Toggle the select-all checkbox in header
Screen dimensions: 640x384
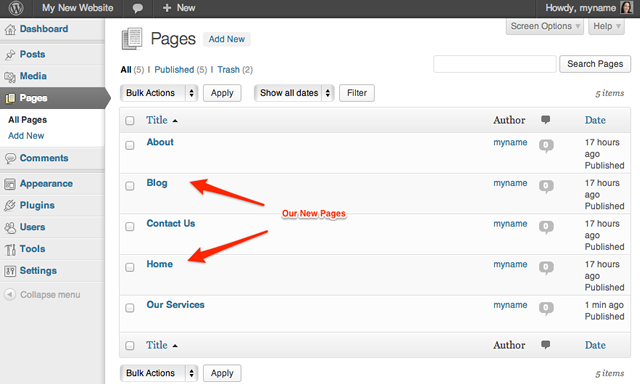point(130,120)
